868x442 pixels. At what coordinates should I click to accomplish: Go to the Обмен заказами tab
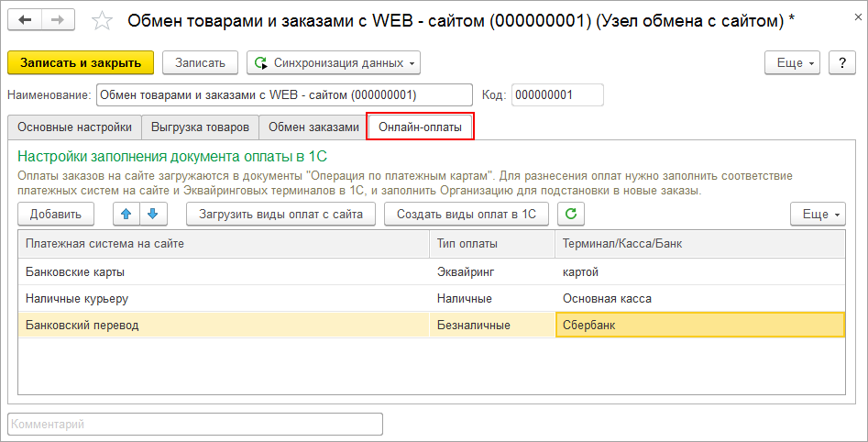(x=313, y=127)
